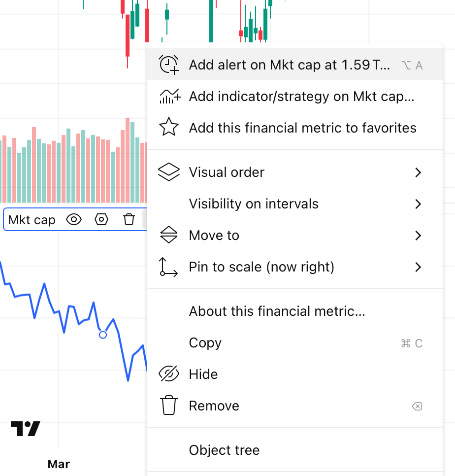Toggle Mkt cap visibility eye icon
Viewport: 455px width, 476px height.
click(x=74, y=219)
